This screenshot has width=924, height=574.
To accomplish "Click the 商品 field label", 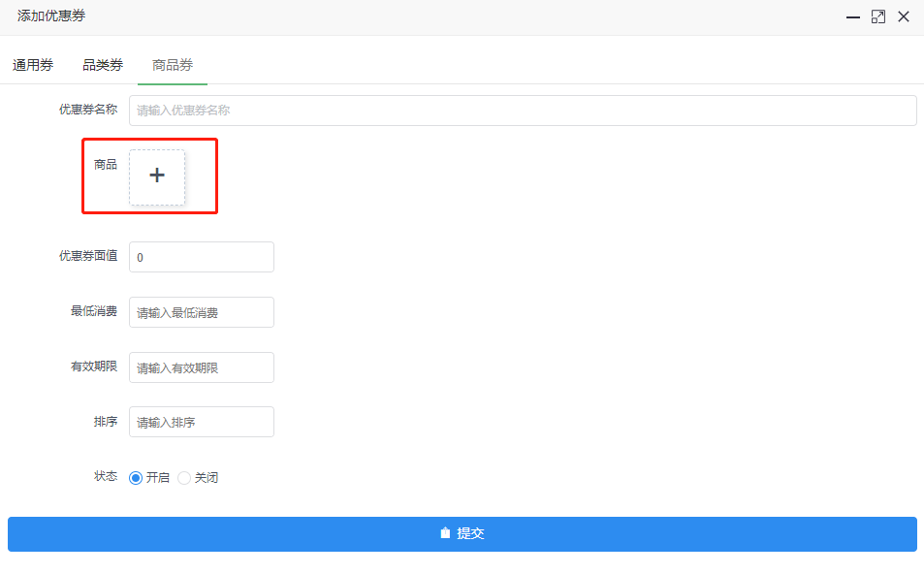I will click(x=106, y=165).
